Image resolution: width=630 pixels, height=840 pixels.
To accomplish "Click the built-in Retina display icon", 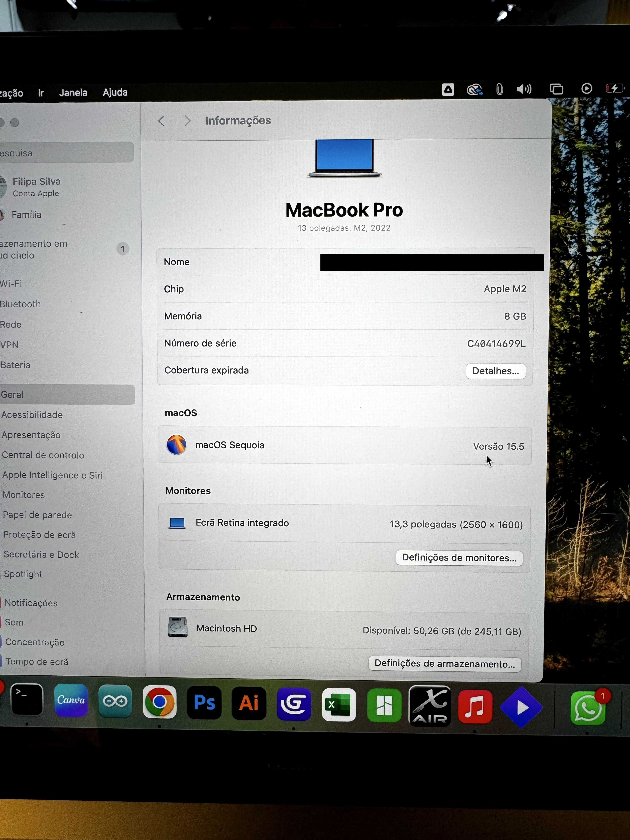I will [177, 523].
